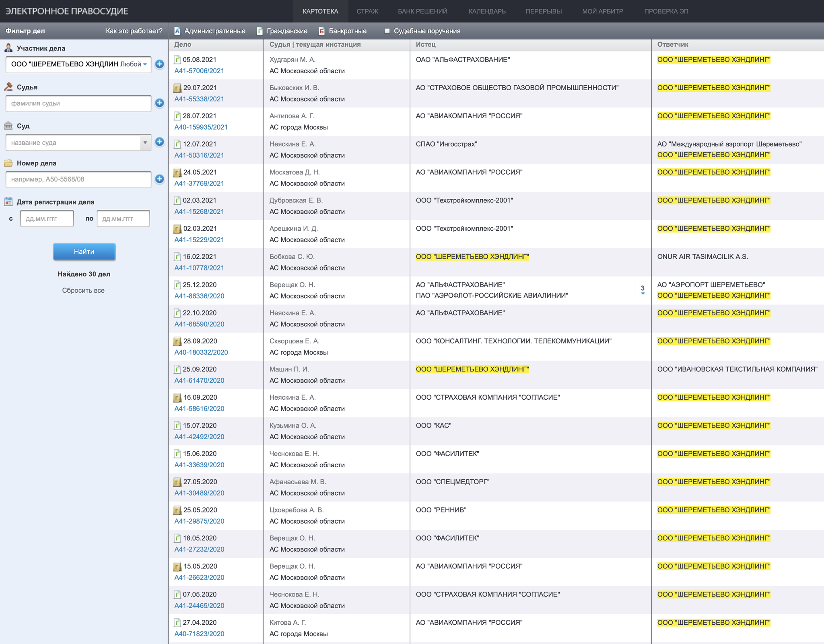Open case A40-180332/2020
This screenshot has width=824, height=644.
(201, 352)
